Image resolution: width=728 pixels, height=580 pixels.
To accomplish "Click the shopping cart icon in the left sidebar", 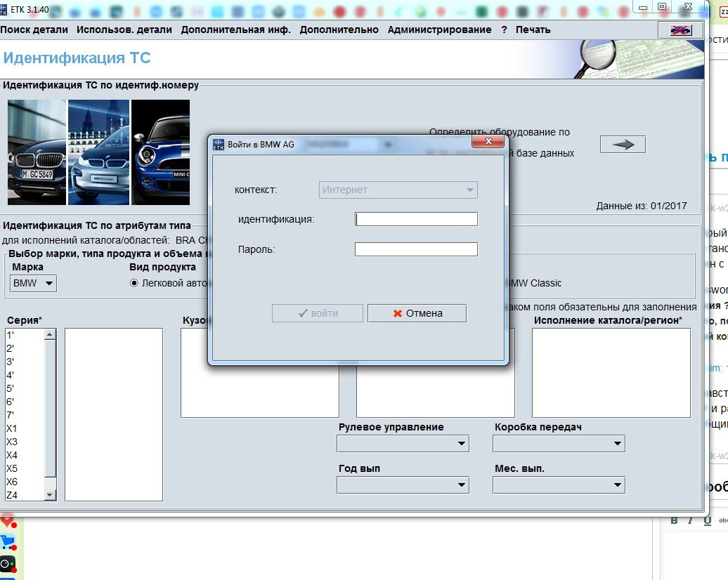I will (x=8, y=542).
